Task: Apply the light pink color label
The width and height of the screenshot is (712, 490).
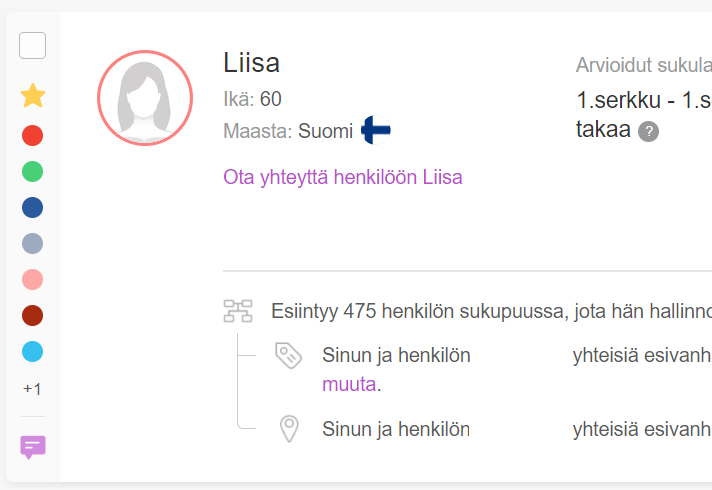Action: (33, 279)
